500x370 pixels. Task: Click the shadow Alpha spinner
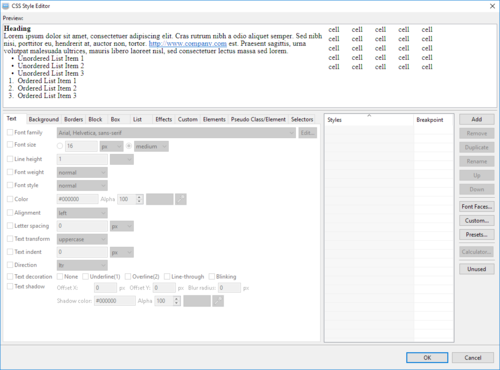[168, 301]
